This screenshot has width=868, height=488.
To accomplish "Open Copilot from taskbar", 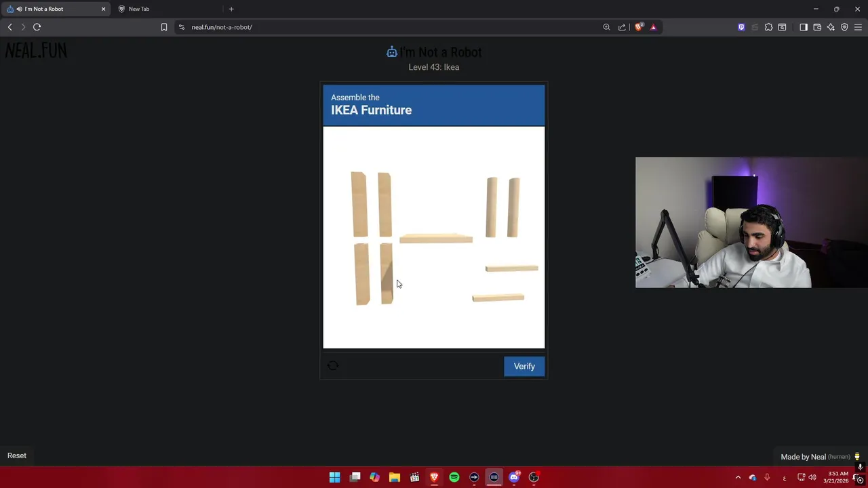I will (x=374, y=477).
